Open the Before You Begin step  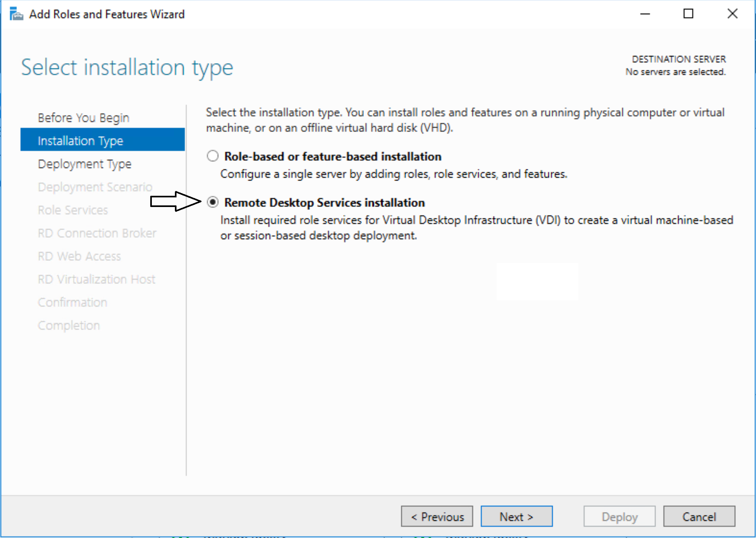point(83,118)
